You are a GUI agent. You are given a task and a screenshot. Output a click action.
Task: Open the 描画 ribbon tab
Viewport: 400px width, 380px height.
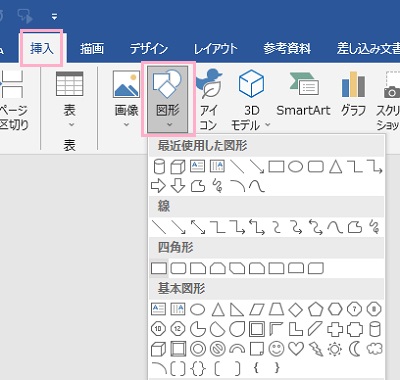click(92, 49)
